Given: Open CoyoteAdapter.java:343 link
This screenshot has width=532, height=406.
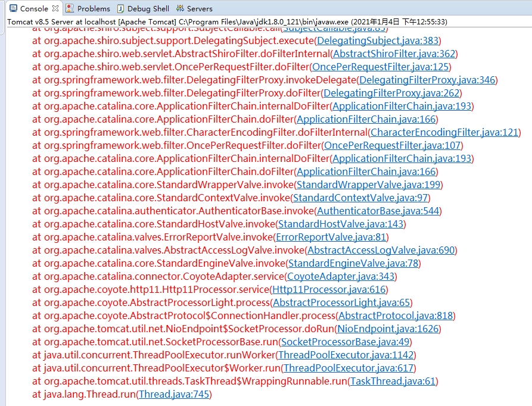Looking at the screenshot, I should pyautogui.click(x=341, y=277).
